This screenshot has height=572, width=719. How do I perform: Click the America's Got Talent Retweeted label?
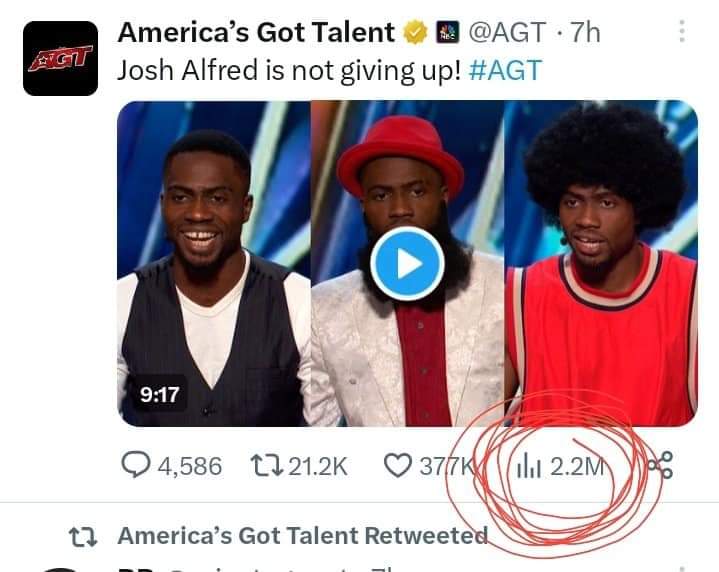[303, 535]
